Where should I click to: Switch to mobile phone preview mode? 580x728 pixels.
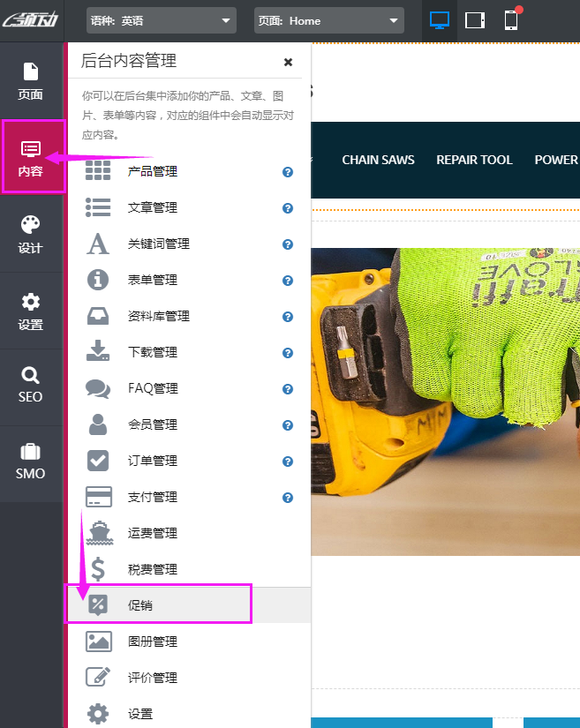point(511,20)
